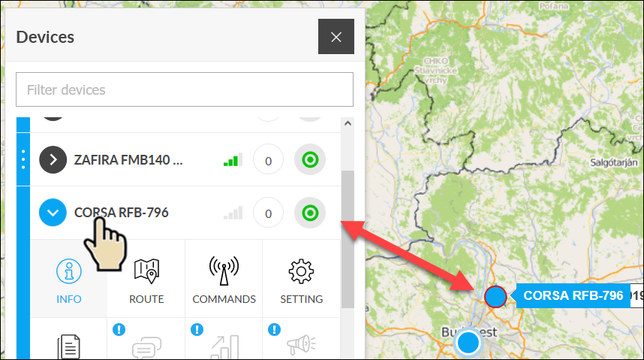644x360 pixels.
Task: Open the ROUTE tab
Action: (146, 279)
